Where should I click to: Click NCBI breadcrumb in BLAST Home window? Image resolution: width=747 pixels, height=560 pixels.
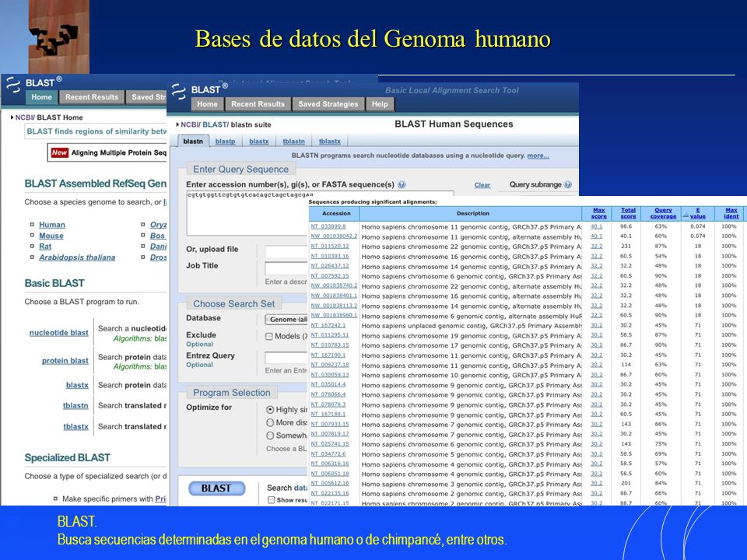[x=24, y=117]
